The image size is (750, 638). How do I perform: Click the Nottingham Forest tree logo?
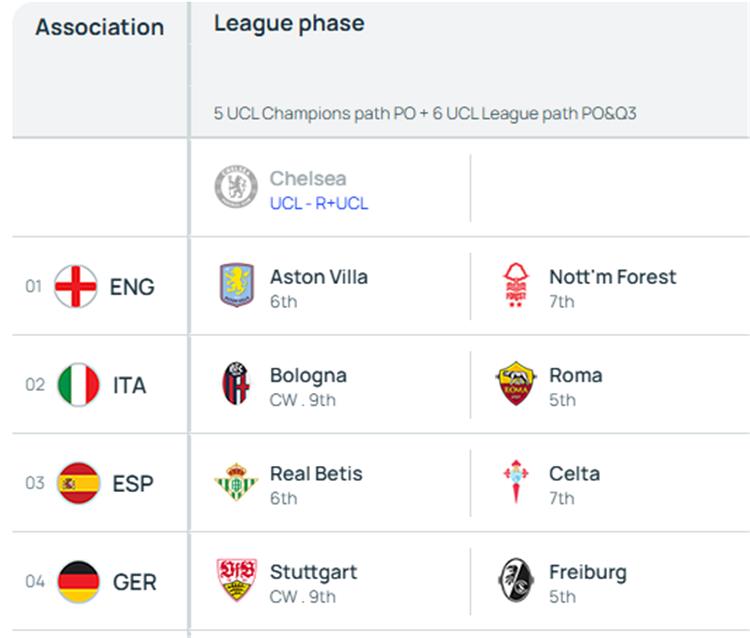(x=516, y=286)
